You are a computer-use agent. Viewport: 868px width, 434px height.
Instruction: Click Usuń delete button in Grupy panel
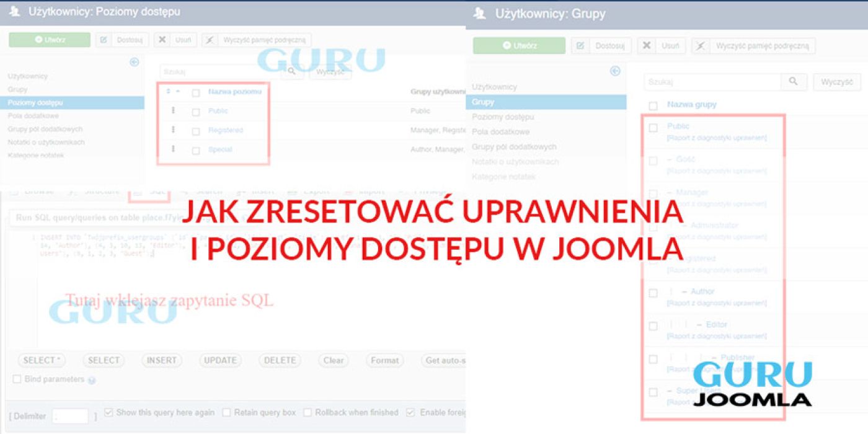click(662, 46)
